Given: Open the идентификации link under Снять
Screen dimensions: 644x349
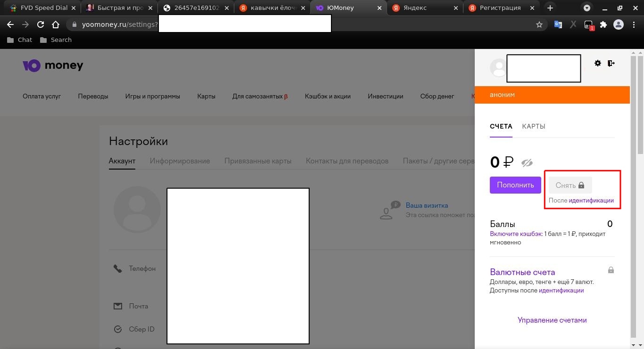Looking at the screenshot, I should (x=592, y=200).
